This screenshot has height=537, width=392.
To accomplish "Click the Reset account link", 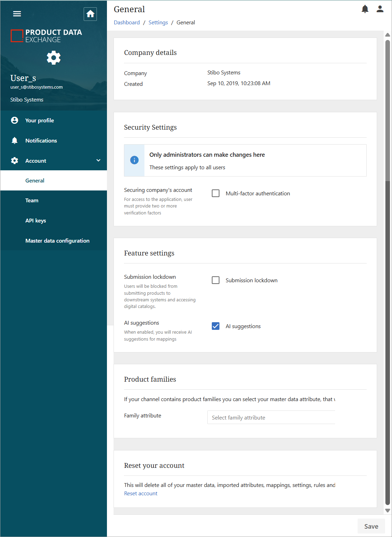I will click(x=141, y=494).
